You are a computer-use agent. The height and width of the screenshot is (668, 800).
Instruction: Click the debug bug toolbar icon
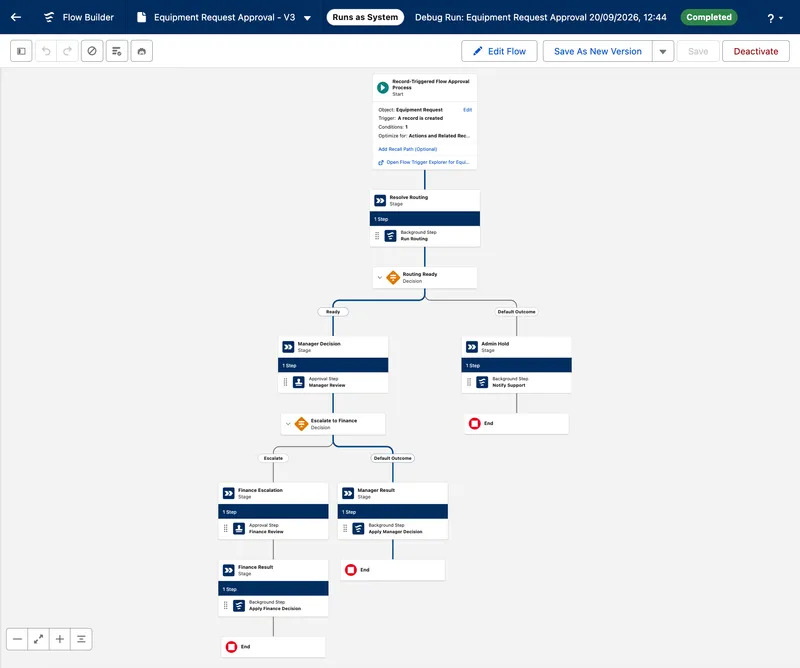[x=142, y=51]
